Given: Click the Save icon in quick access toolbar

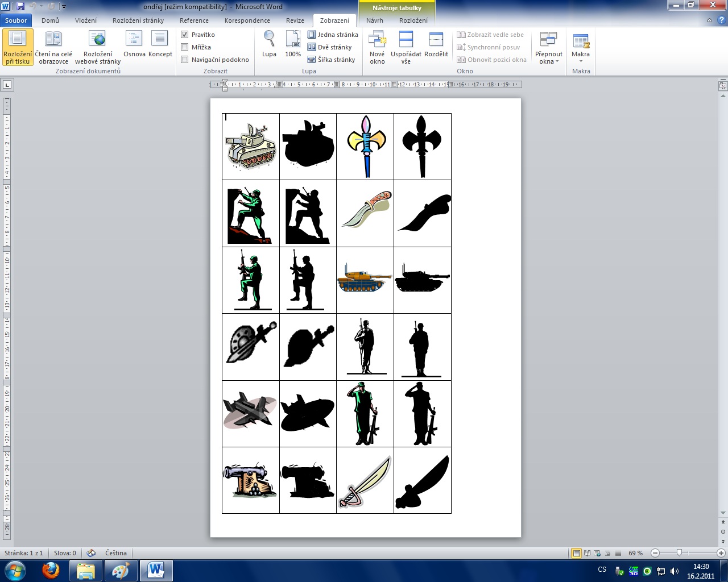Looking at the screenshot, I should (20, 7).
